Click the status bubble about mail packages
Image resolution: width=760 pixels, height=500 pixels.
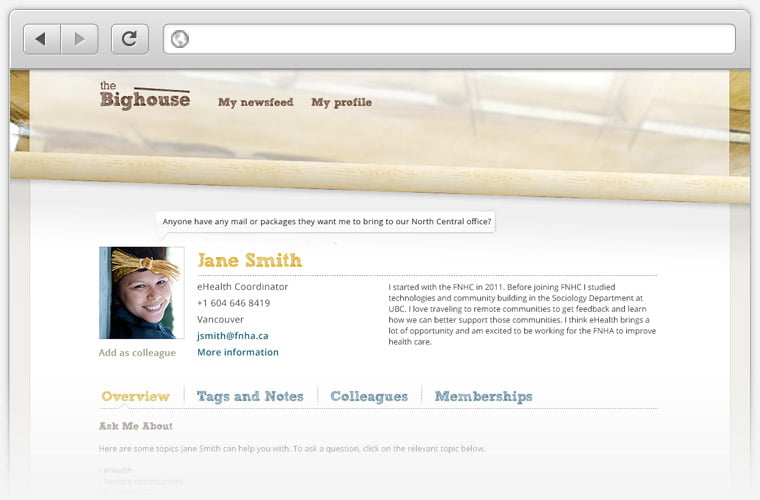(x=327, y=221)
